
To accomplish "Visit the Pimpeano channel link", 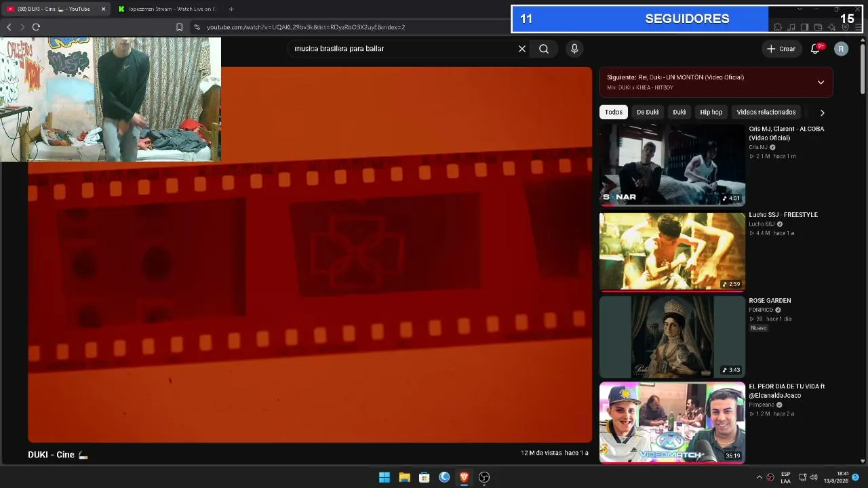I will tap(763, 405).
